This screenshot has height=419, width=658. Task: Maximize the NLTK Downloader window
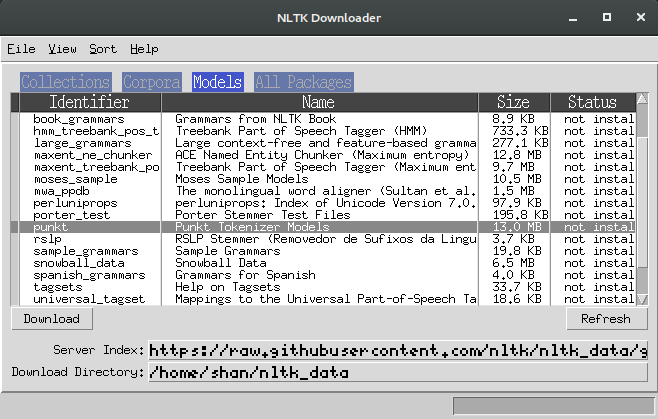[607, 17]
